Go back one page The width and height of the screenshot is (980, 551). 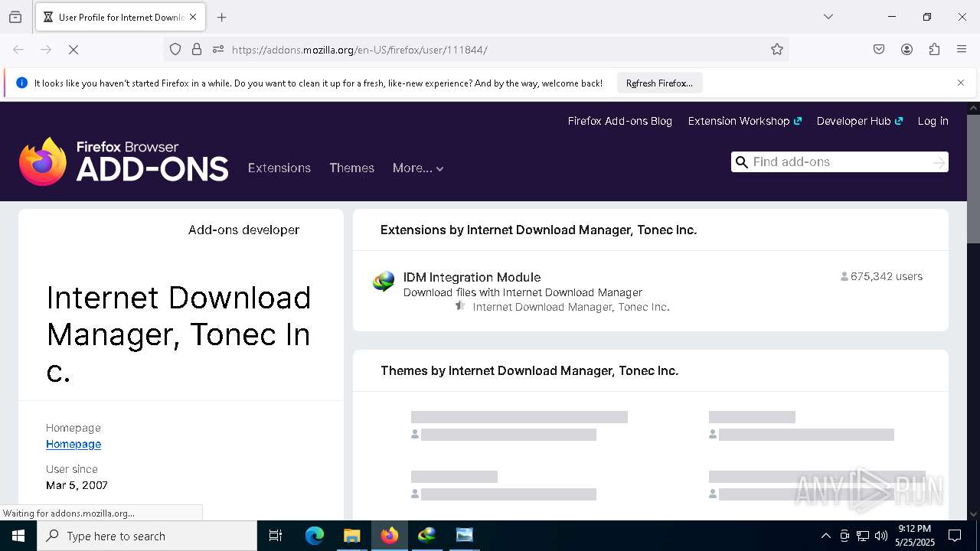pos(18,50)
